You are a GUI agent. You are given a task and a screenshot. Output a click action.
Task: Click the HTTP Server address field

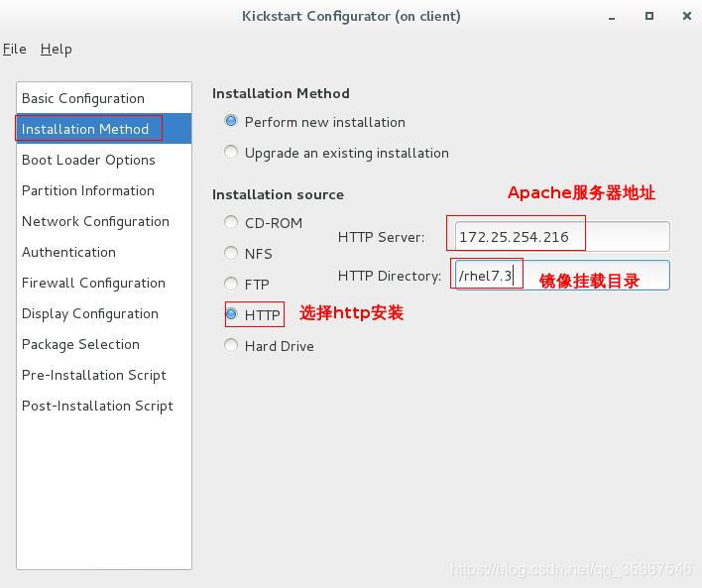coord(562,236)
